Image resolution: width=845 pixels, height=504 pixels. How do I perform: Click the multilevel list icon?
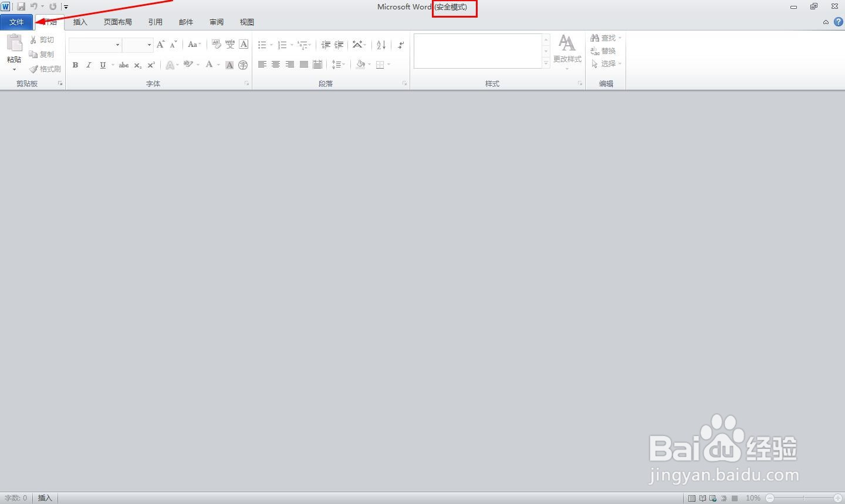pyautogui.click(x=302, y=45)
